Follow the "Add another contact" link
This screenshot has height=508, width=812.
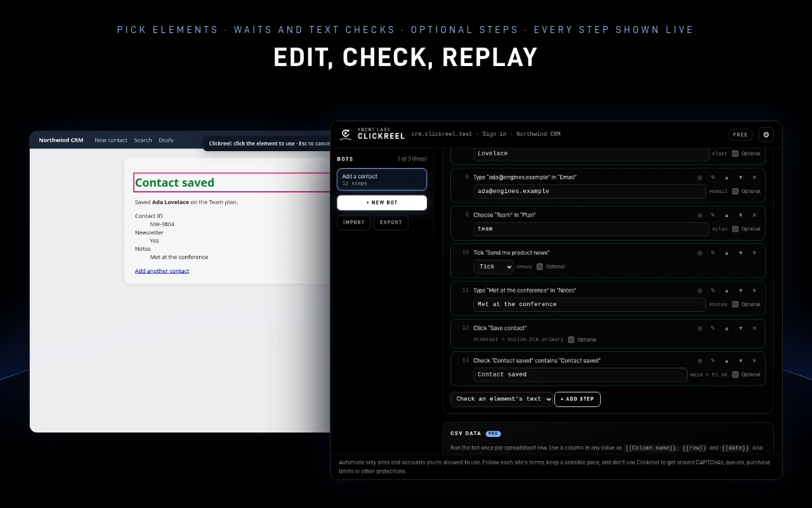coord(162,271)
